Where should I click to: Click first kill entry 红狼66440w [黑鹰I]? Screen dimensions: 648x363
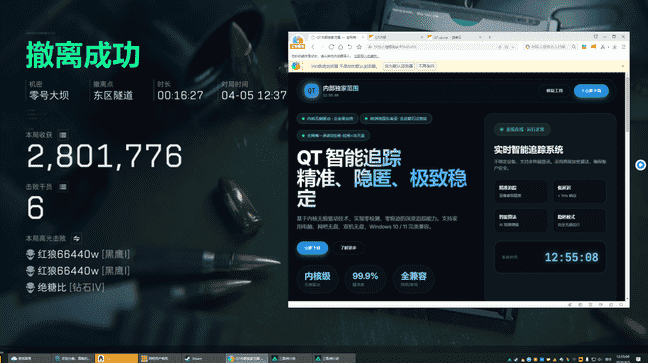78,254
